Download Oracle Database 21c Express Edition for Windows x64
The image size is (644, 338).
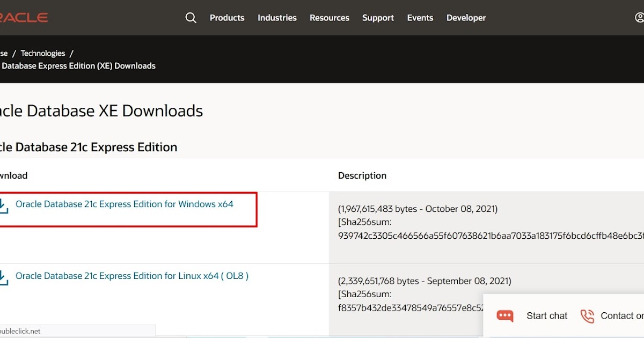125,204
